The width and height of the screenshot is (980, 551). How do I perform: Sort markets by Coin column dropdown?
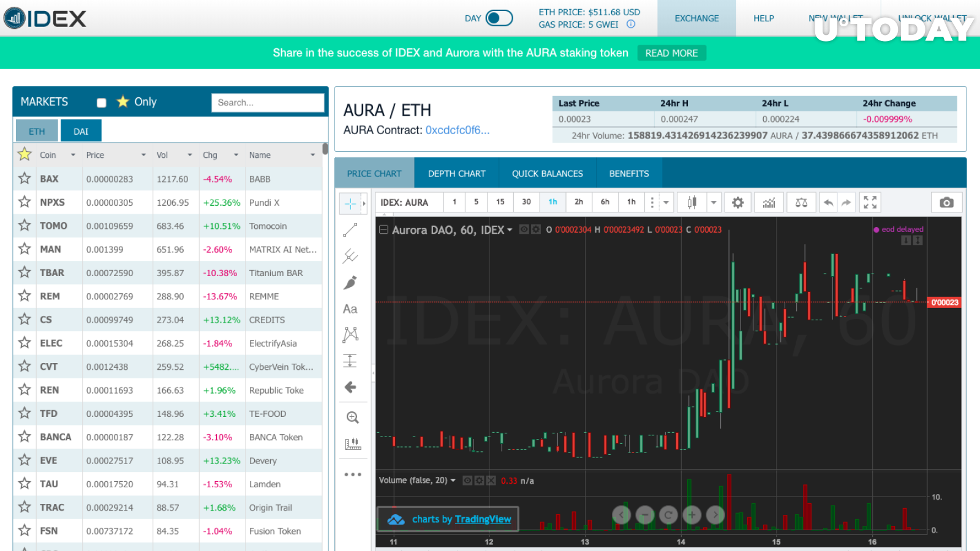tap(73, 155)
